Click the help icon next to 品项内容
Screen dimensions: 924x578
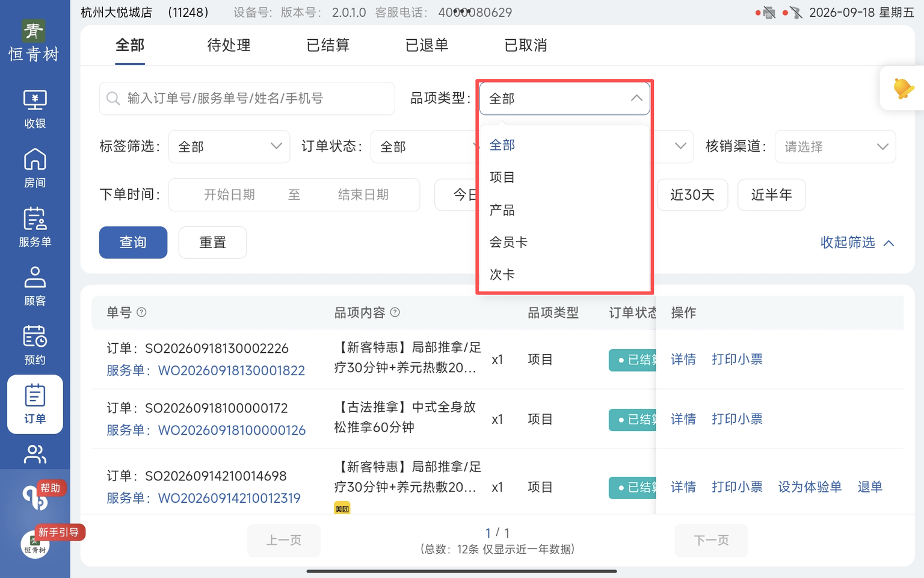(x=395, y=312)
